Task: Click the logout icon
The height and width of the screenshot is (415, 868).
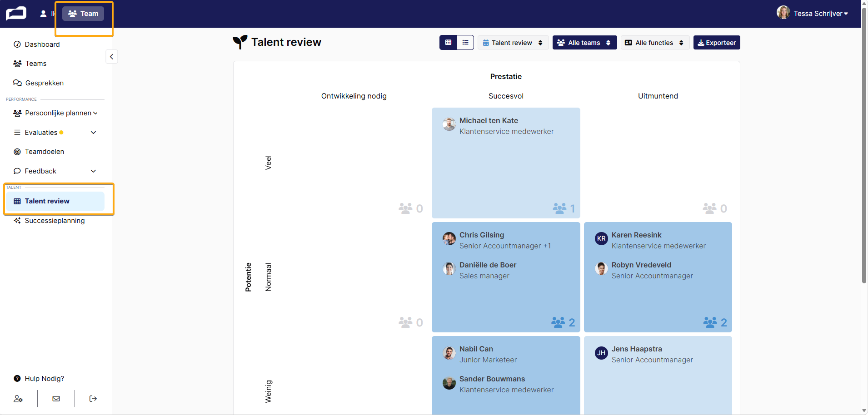Action: click(x=93, y=399)
